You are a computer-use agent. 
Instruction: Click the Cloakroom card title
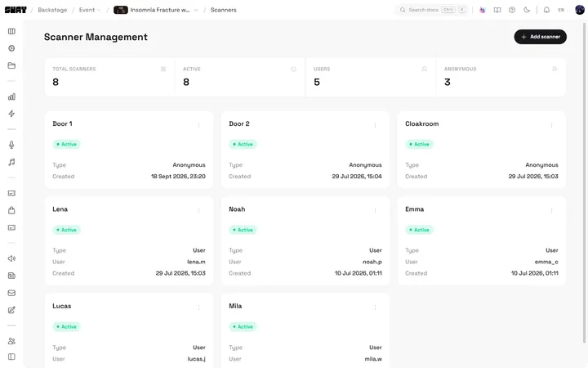(x=422, y=123)
